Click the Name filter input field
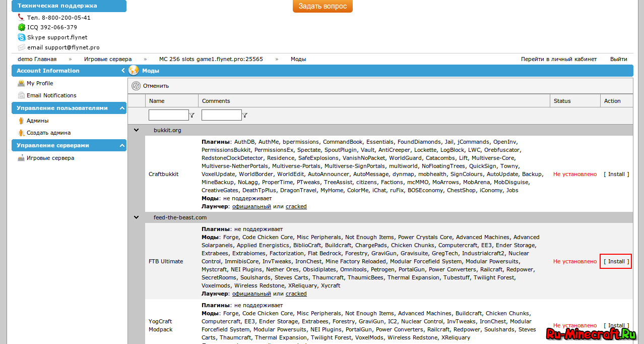Viewport: 644px width, 344px height. coord(169,115)
